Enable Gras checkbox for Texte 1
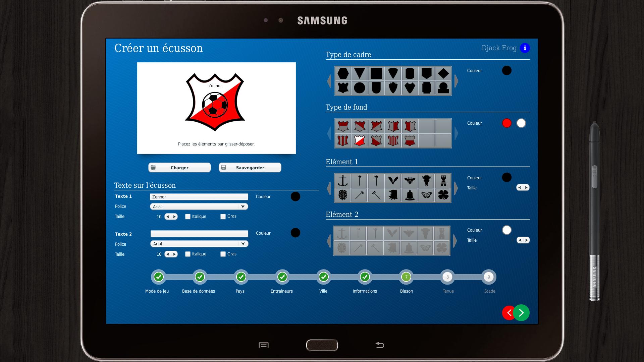644x362 pixels. click(223, 216)
